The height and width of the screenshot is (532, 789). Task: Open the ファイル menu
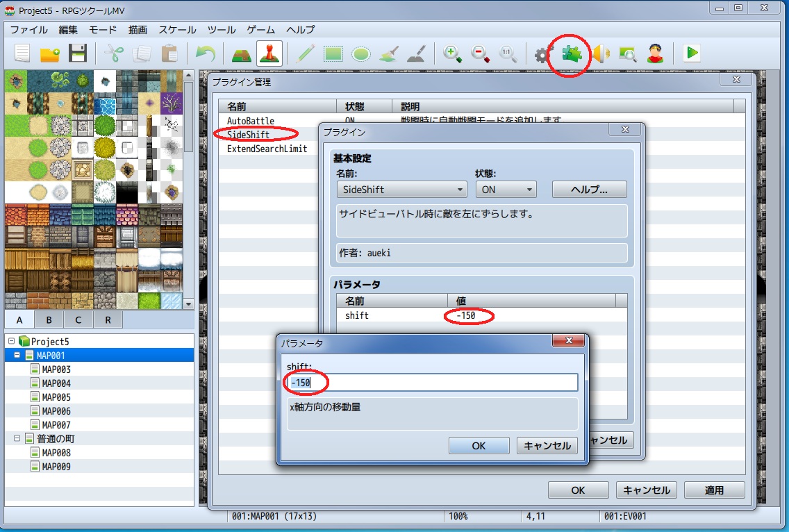29,30
